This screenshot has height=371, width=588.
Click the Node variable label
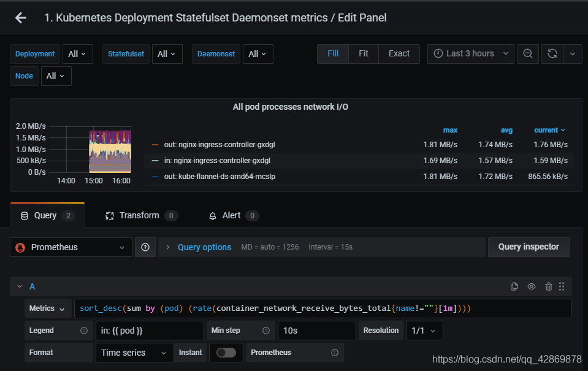pos(24,76)
